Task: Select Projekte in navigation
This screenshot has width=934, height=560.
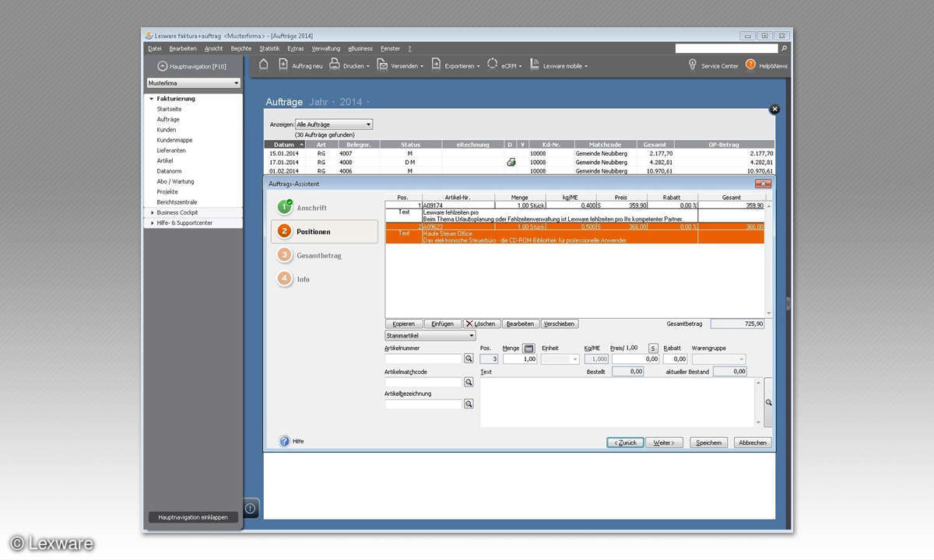Action: [167, 191]
